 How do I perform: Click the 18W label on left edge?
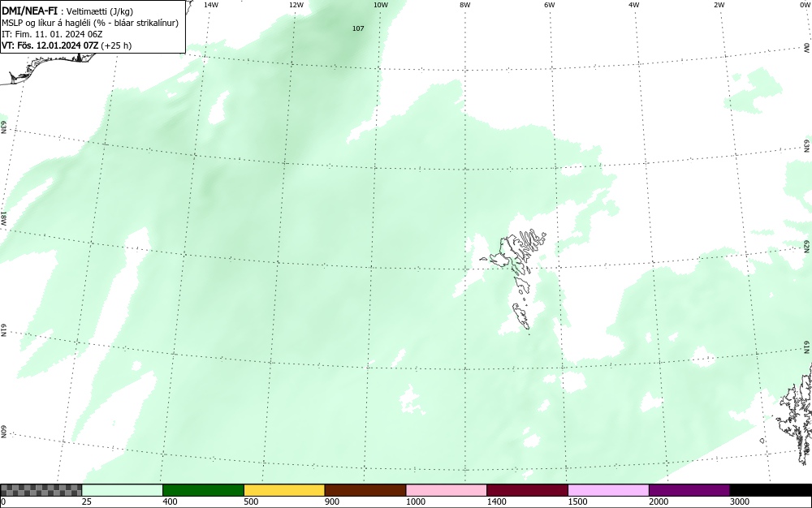click(3, 218)
